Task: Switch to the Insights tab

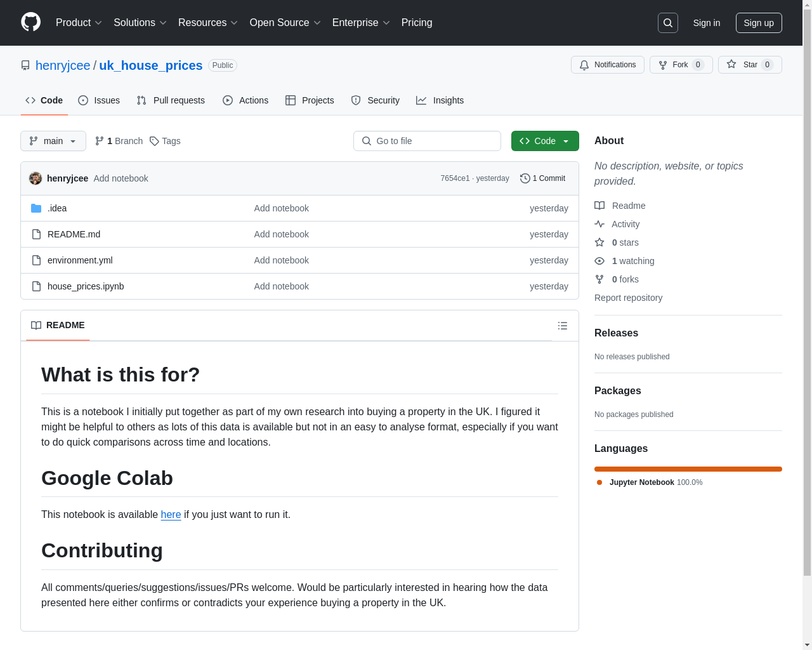Action: click(x=440, y=100)
